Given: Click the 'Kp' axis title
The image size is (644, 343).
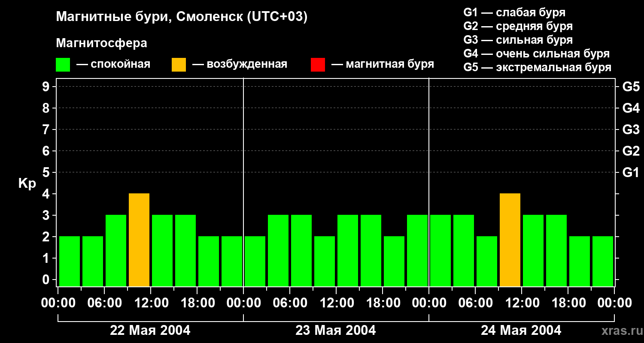Looking at the screenshot, I should [x=27, y=184].
